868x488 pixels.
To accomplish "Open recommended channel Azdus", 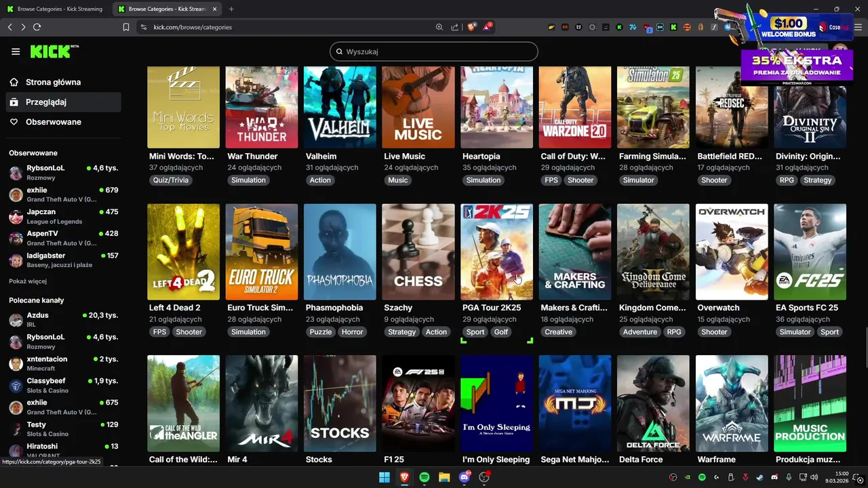I will (63, 320).
